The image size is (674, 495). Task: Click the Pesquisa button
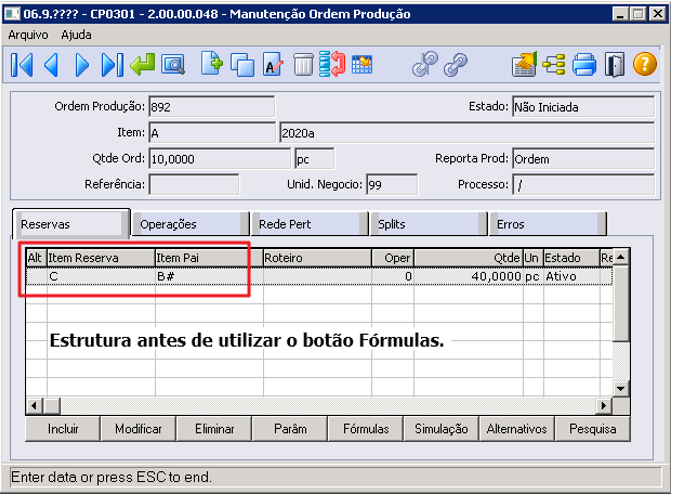[593, 429]
